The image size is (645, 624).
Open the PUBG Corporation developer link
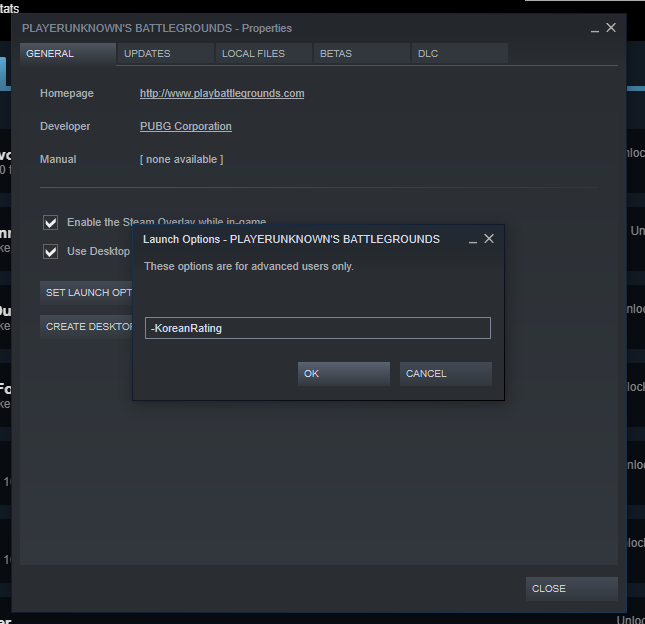coord(186,126)
